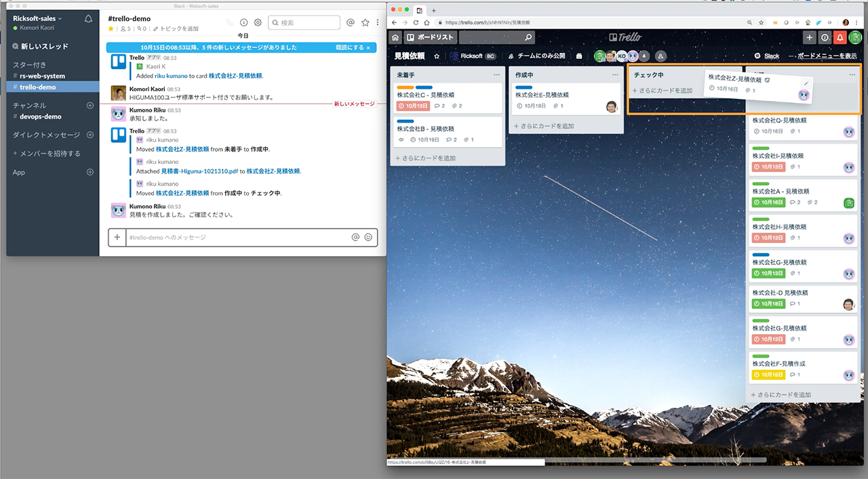Open the 未着手 list actions menu

coord(497,75)
